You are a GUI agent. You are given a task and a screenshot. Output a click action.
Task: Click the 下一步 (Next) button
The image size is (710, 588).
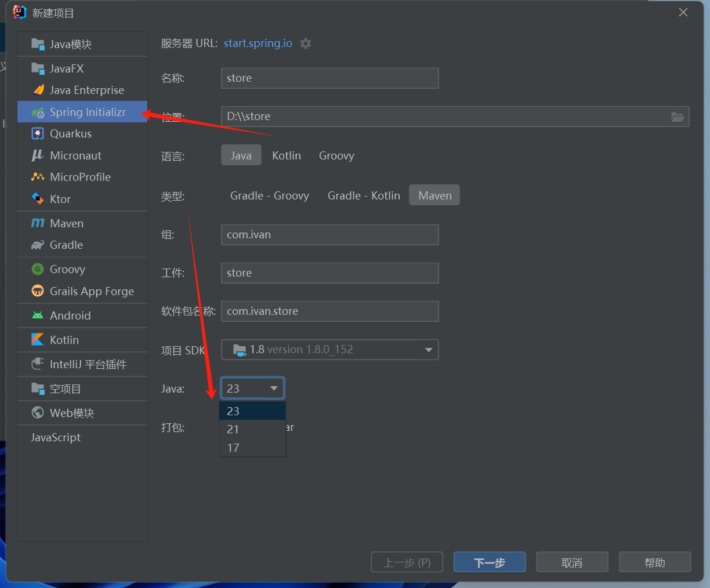coord(489,562)
